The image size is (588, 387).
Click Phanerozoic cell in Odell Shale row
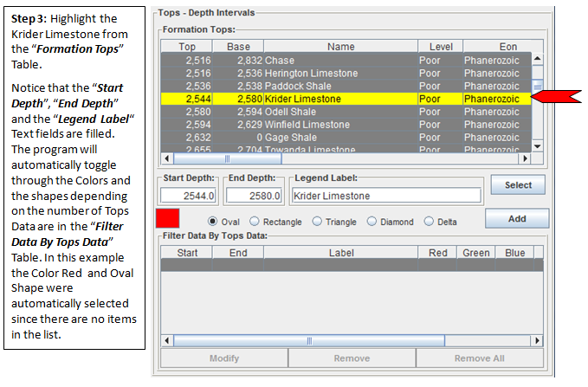pos(497,112)
